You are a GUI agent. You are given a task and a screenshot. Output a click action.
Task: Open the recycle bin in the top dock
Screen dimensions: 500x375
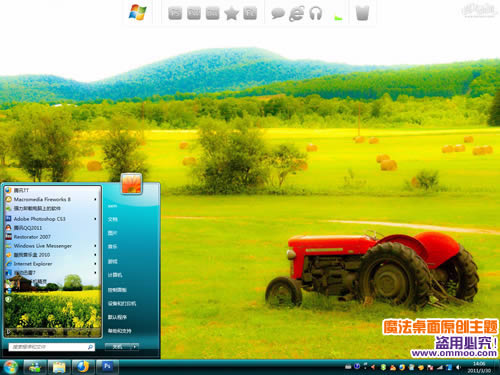(x=363, y=13)
